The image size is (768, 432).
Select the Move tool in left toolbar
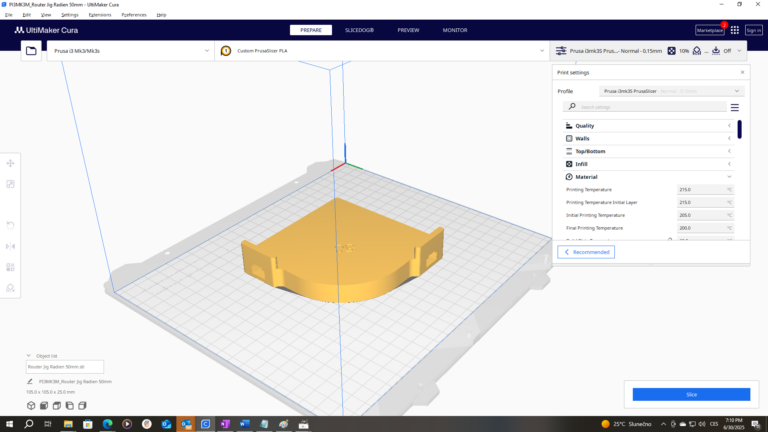(x=10, y=163)
